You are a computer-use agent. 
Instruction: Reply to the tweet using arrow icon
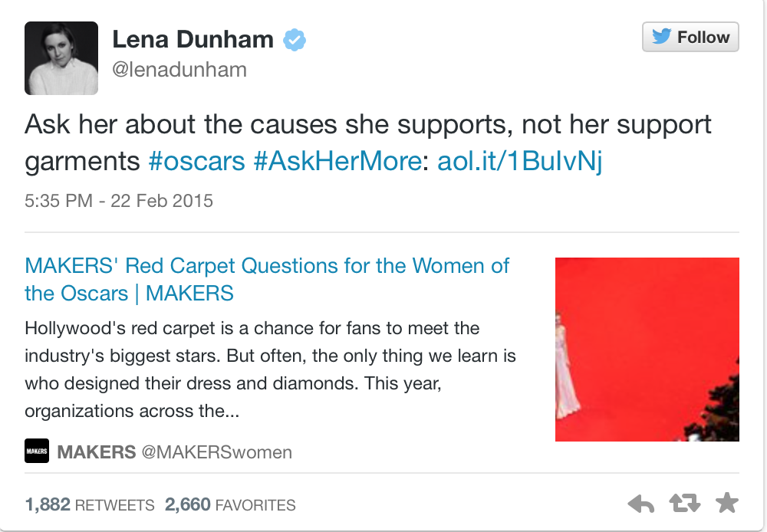pyautogui.click(x=640, y=504)
